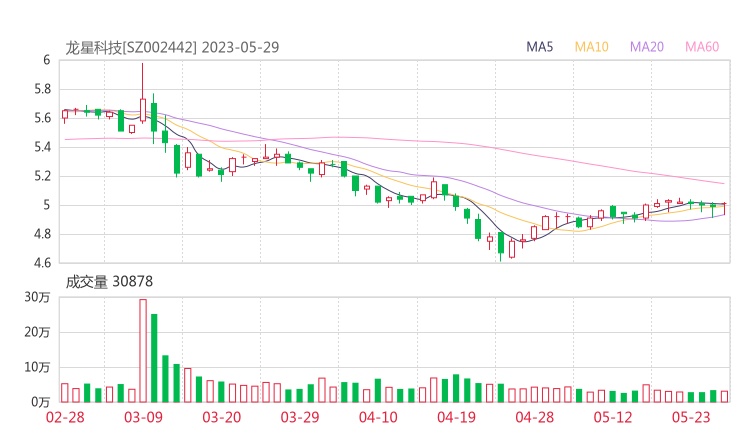Select the 02-28 date axis label

pos(65,417)
